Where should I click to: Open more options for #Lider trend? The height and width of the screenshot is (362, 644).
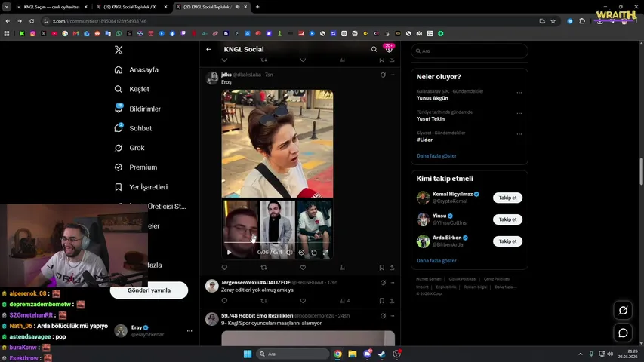[519, 134]
